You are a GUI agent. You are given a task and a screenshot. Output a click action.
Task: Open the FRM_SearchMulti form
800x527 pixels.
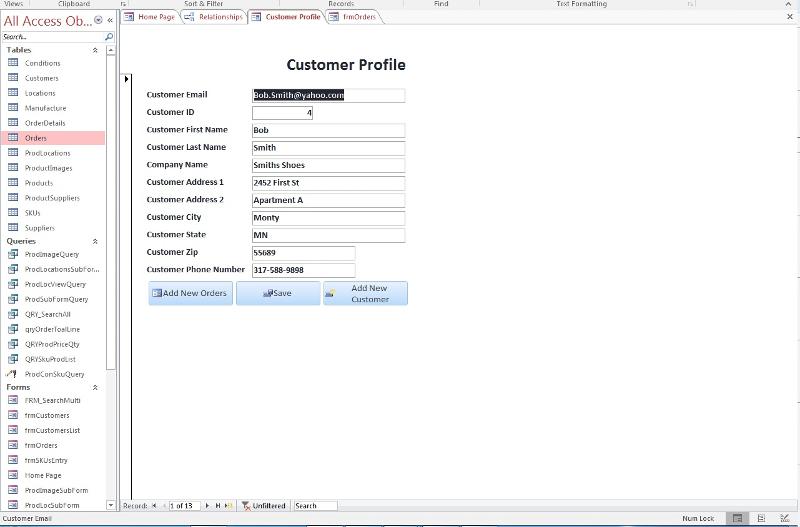click(54, 400)
